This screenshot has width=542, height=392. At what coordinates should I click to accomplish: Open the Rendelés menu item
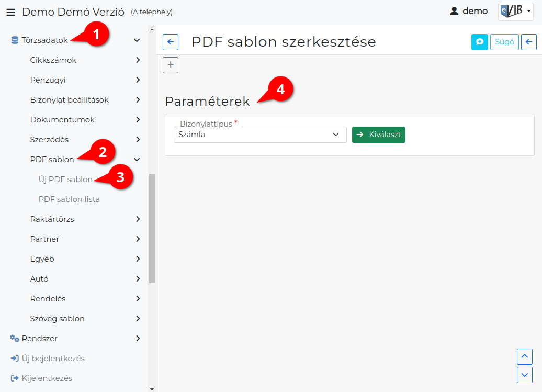(48, 299)
